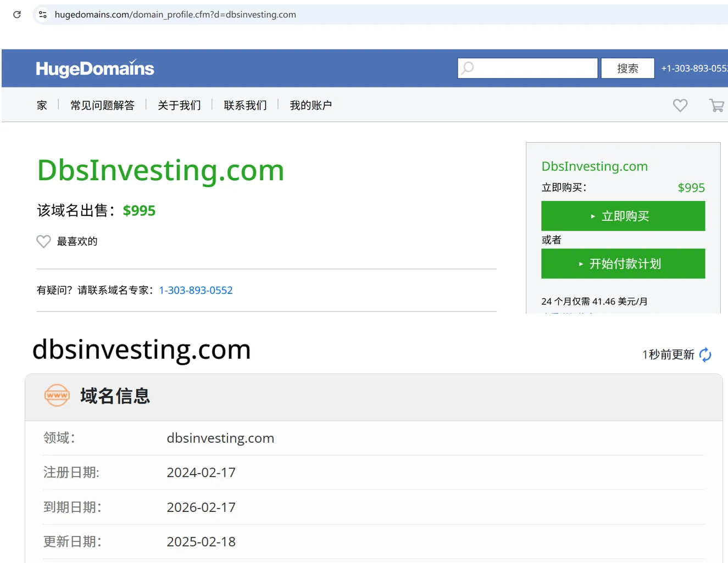Click the 到期日期 label
728x563 pixels.
click(x=73, y=507)
